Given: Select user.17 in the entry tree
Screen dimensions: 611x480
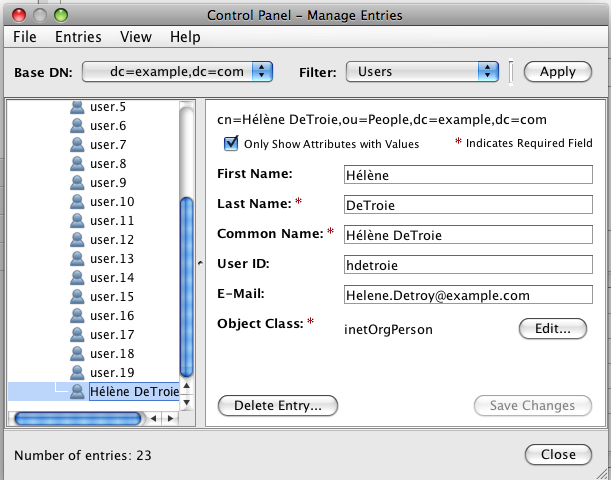Looking at the screenshot, I should point(112,335).
